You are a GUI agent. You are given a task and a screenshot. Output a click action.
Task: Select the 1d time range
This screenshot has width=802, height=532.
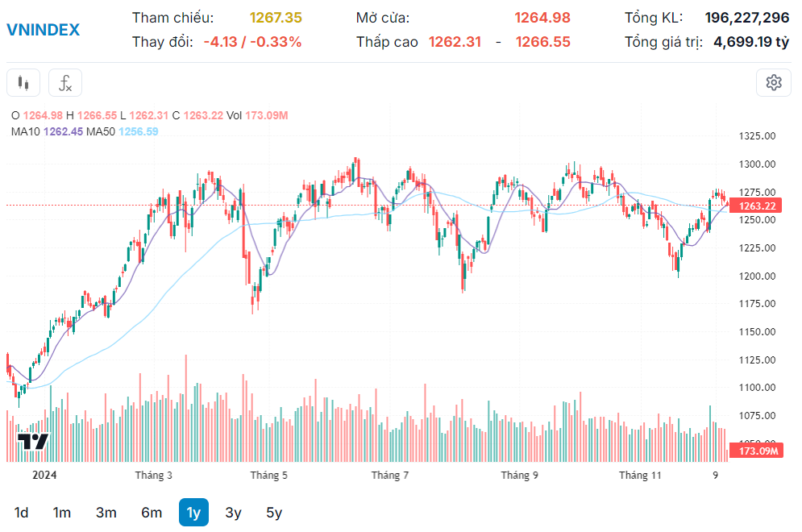tap(22, 513)
